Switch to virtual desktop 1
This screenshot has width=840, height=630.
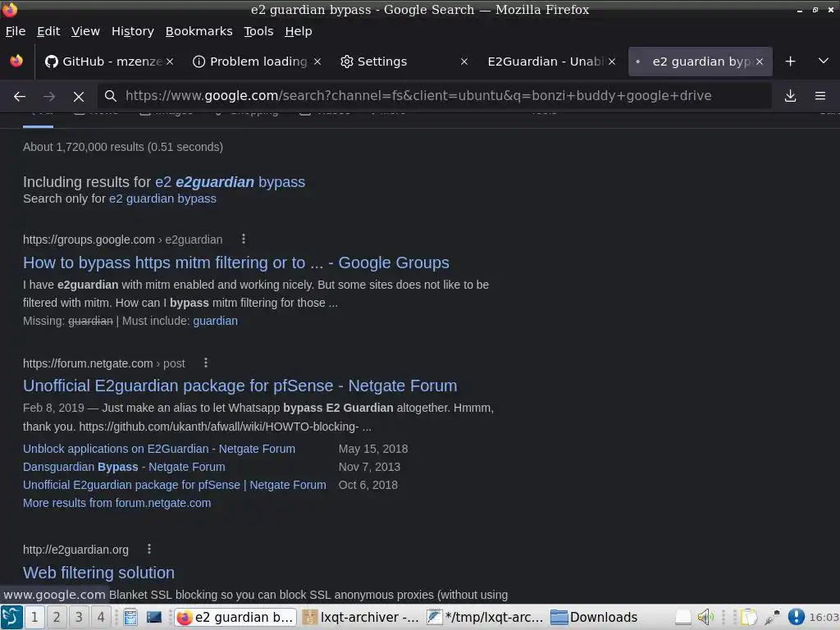[34, 617]
